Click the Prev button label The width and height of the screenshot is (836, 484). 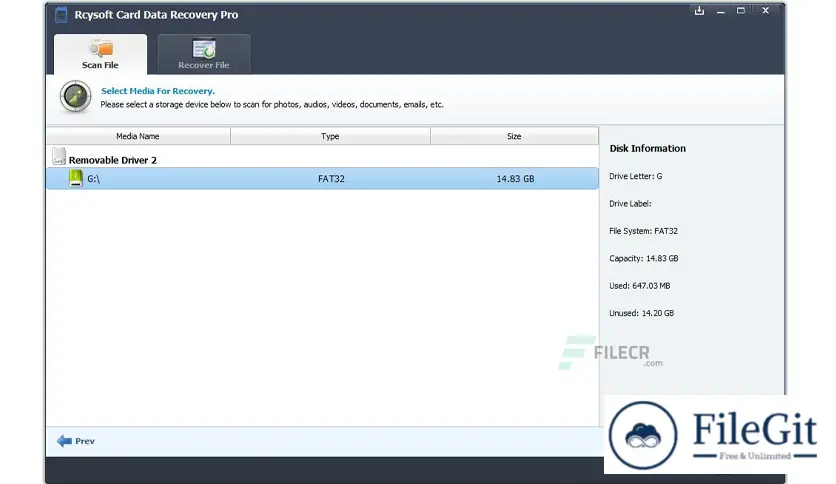coord(85,441)
